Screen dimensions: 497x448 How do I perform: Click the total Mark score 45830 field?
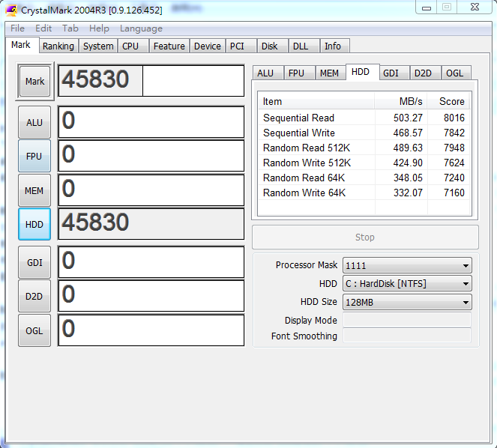151,81
